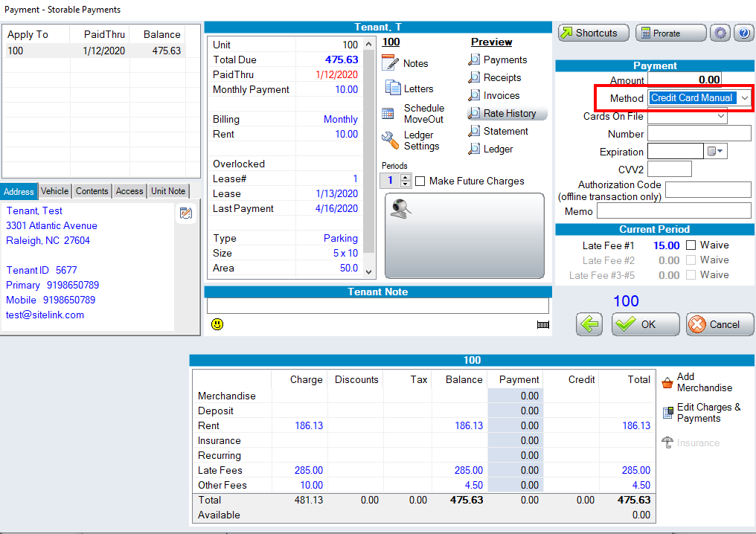Screen dimensions: 756x534
Task: Preview Receipts report
Action: coord(495,77)
